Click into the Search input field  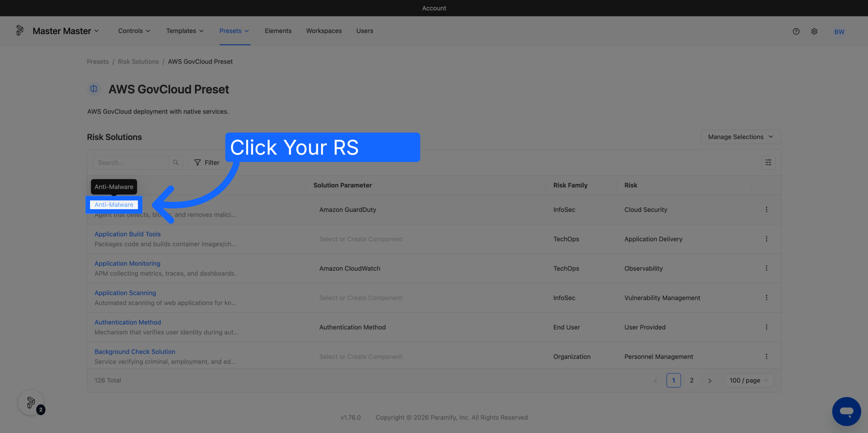click(131, 162)
